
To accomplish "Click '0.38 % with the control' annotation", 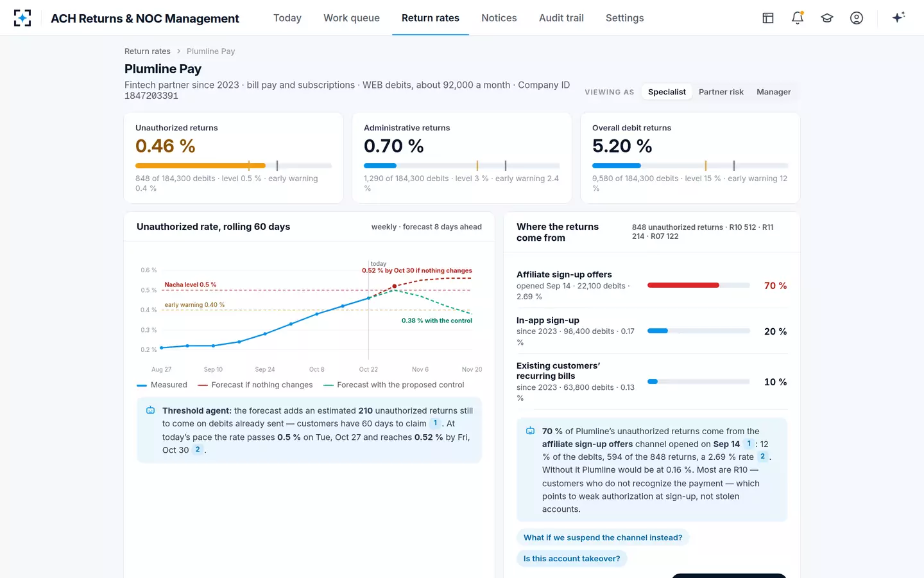I will [437, 320].
